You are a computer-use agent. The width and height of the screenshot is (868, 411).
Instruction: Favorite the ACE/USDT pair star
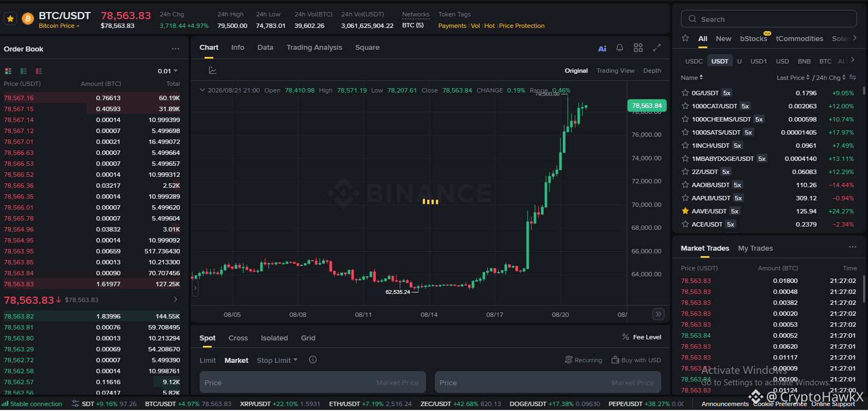685,224
